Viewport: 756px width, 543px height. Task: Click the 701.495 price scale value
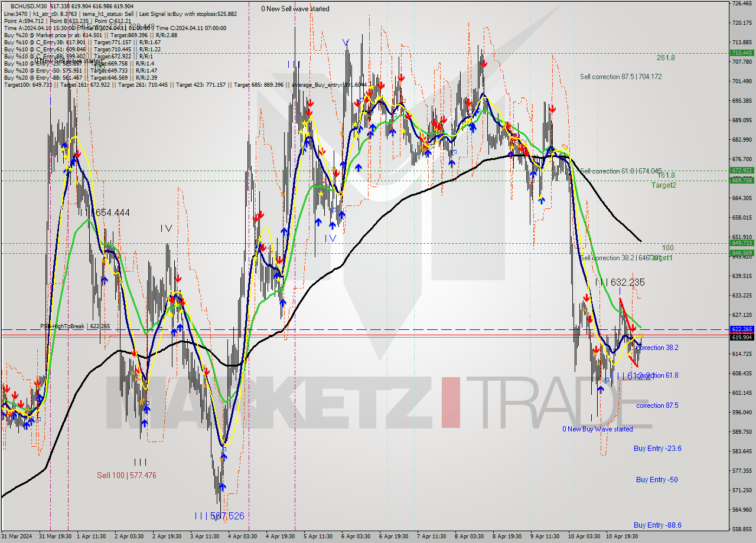pyautogui.click(x=742, y=81)
